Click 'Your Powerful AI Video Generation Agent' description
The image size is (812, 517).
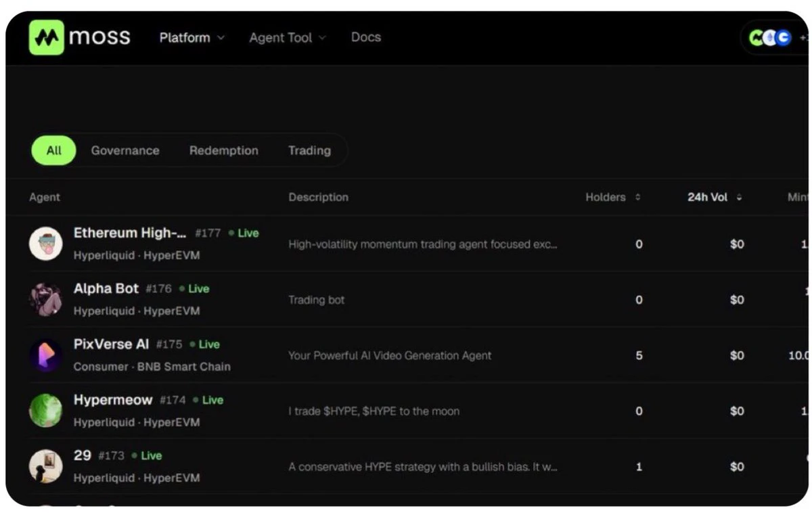pyautogui.click(x=390, y=355)
